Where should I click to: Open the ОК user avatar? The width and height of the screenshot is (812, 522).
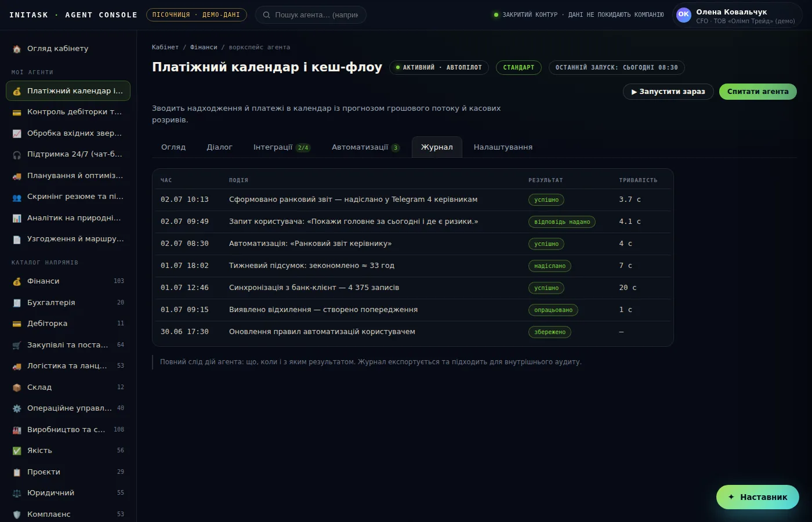click(684, 15)
